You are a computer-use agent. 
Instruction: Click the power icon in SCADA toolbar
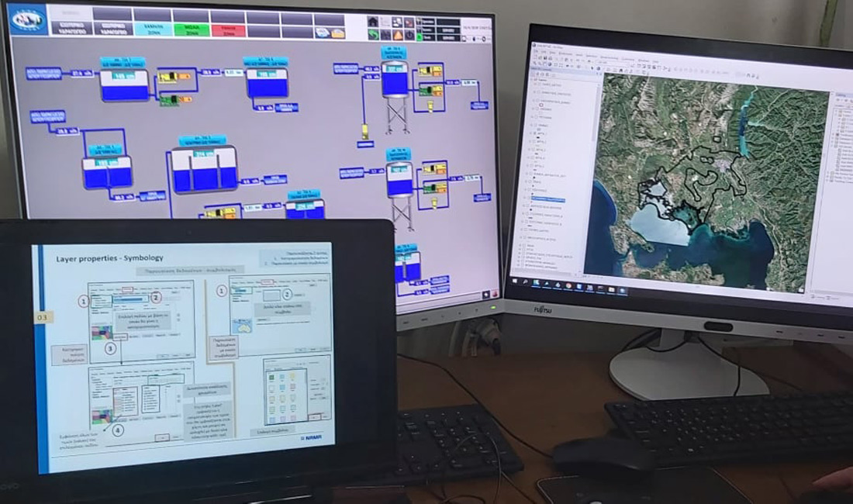pyautogui.click(x=410, y=35)
